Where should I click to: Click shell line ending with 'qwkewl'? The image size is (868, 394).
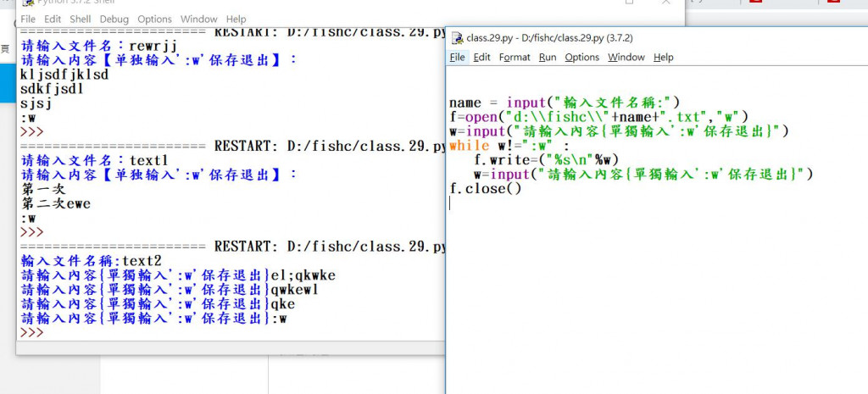170,290
